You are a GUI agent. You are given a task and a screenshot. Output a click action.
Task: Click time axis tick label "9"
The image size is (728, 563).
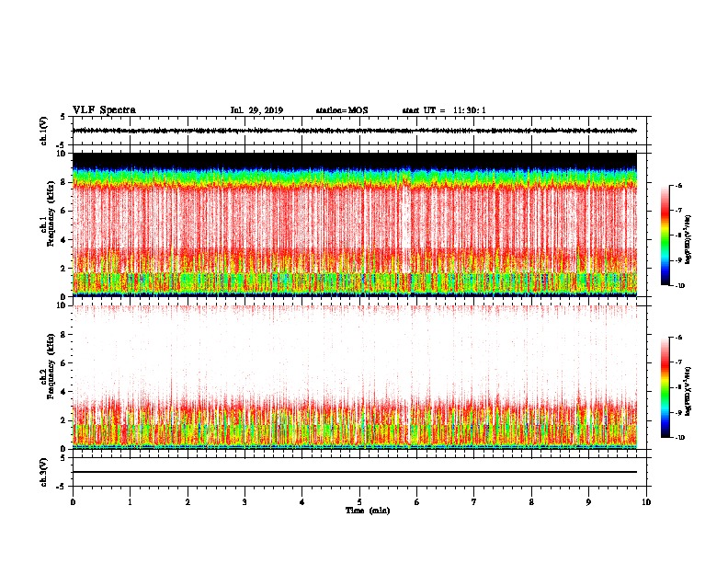point(588,502)
